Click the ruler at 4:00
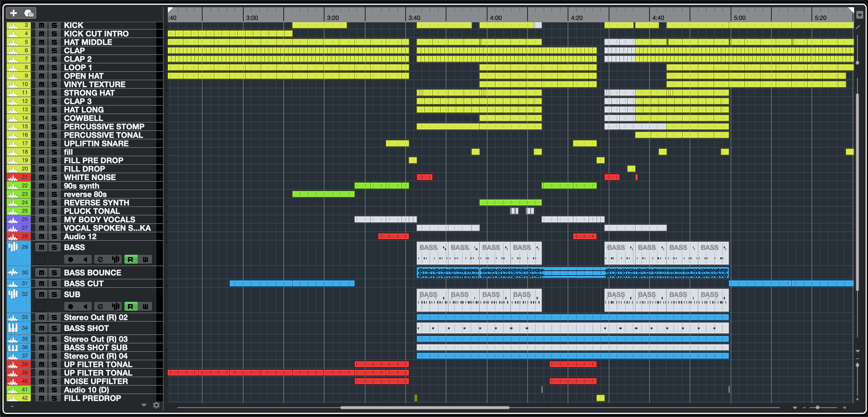868x417 pixels. coord(496,18)
